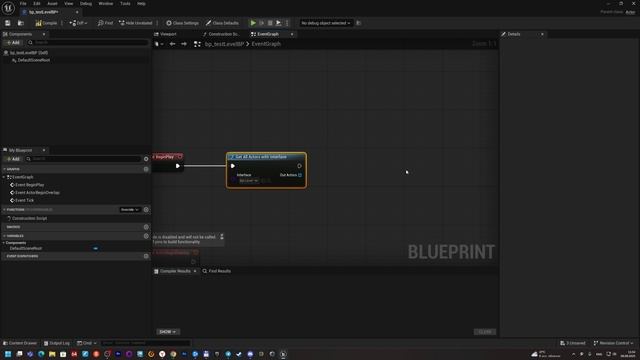Open the Windows Start menu
The width and height of the screenshot is (640, 360).
pos(8,354)
